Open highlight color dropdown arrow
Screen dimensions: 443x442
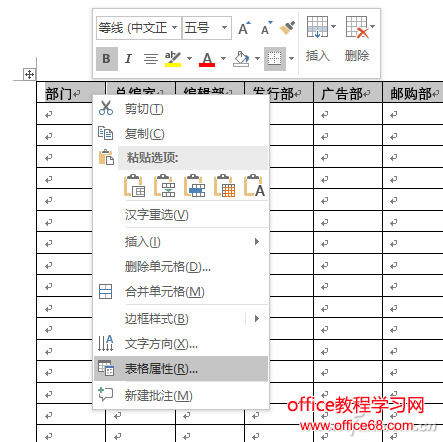(189, 59)
